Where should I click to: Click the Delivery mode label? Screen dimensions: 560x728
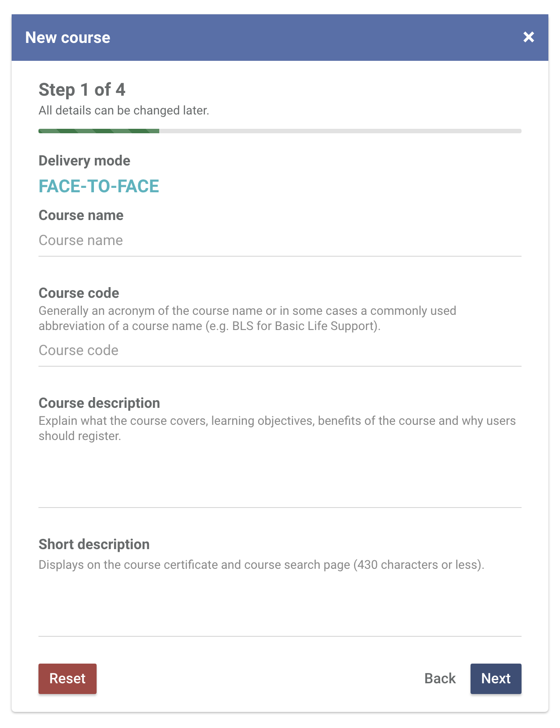(x=85, y=161)
